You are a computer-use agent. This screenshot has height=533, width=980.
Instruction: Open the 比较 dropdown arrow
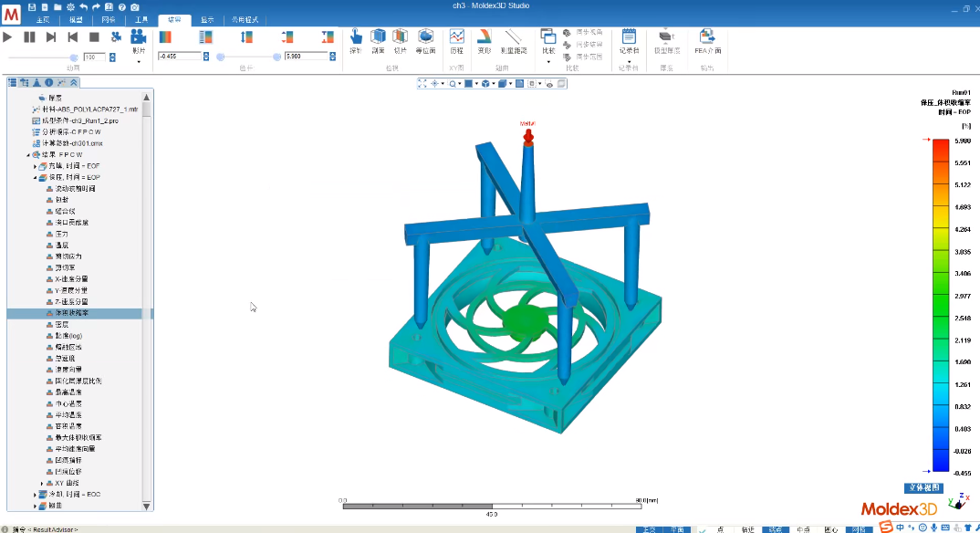pos(548,62)
